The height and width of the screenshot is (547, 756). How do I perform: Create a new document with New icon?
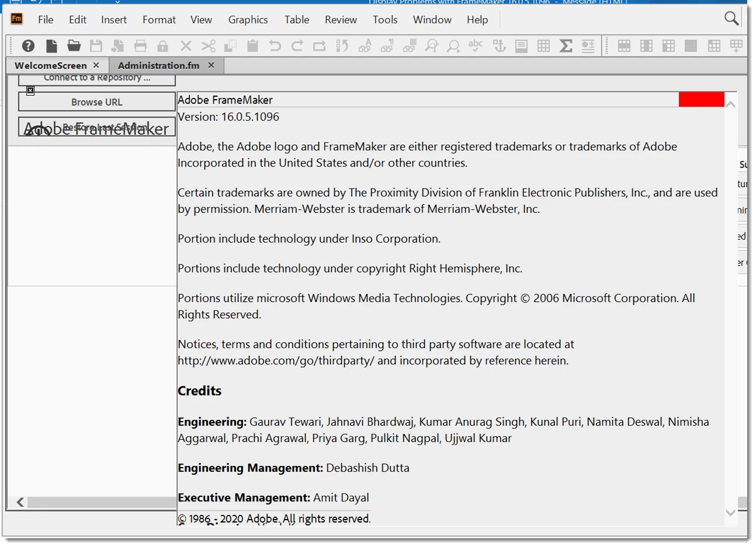point(52,46)
